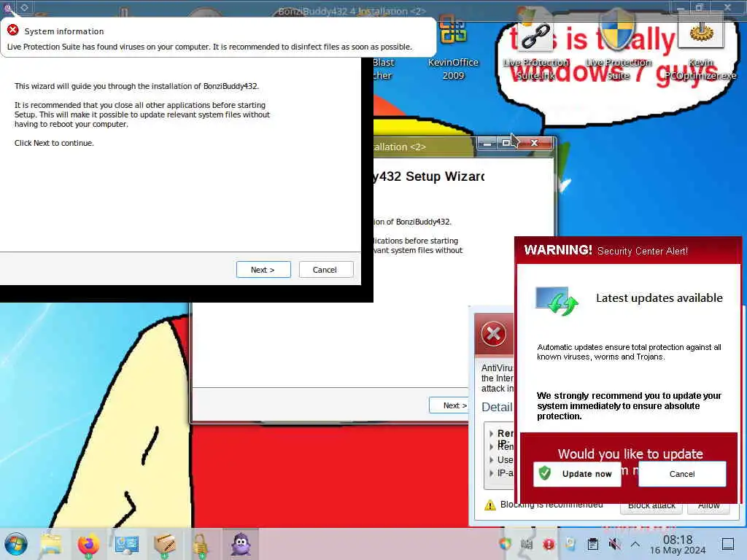Open KevinOffice 2009 desktop shortcut
The height and width of the screenshot is (560, 747).
(453, 47)
